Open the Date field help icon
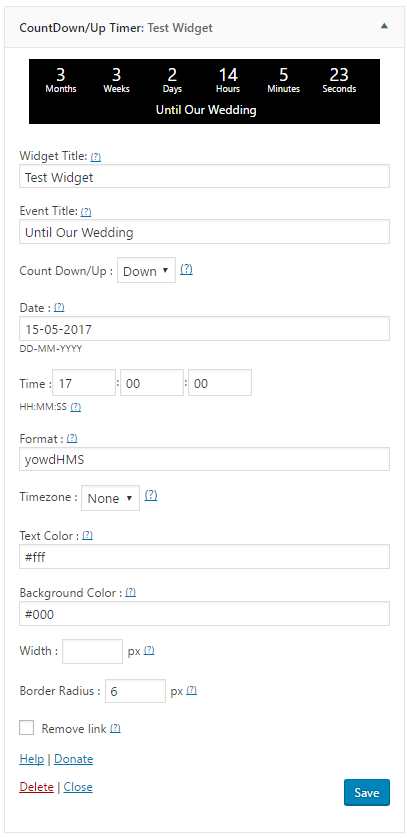Image resolution: width=407 pixels, height=838 pixels. point(59,307)
